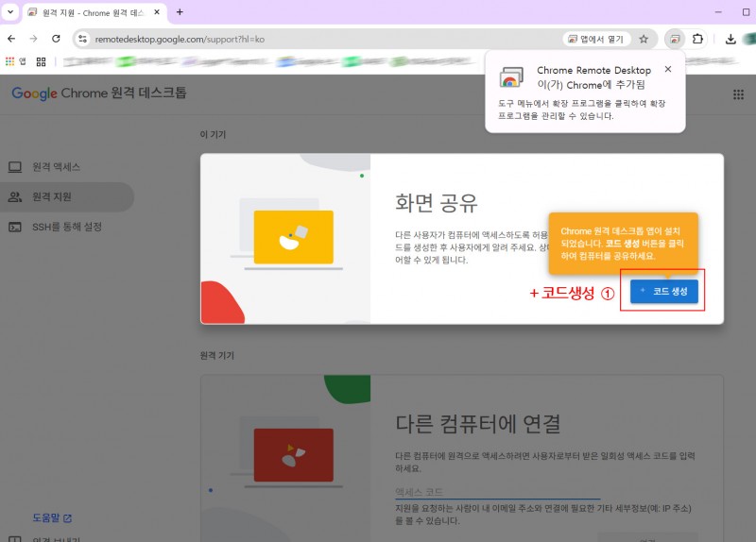The height and width of the screenshot is (542, 756).
Task: Open site info icon in address bar
Action: click(x=83, y=39)
